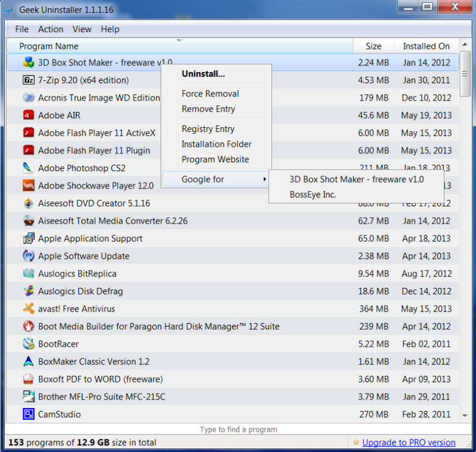
Task: Select Boxoft PDF to WORD (freeware)
Action: coord(101,379)
